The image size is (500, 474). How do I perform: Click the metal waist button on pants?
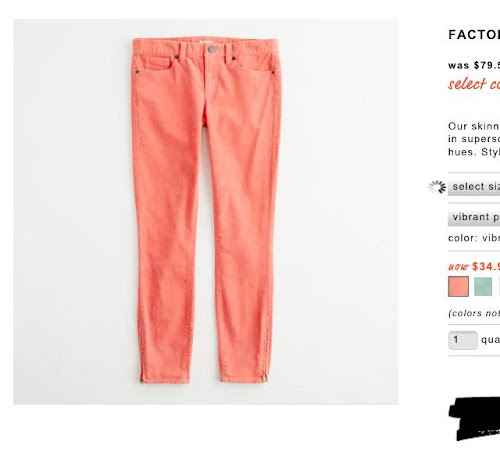tap(211, 49)
